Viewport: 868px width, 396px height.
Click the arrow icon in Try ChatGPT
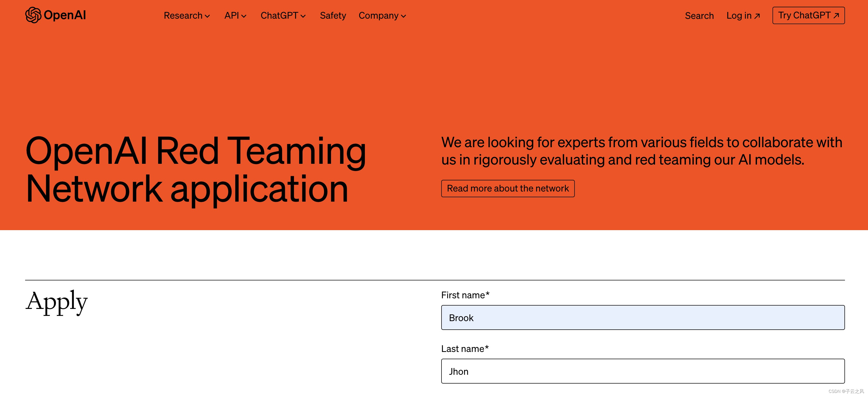(x=836, y=16)
